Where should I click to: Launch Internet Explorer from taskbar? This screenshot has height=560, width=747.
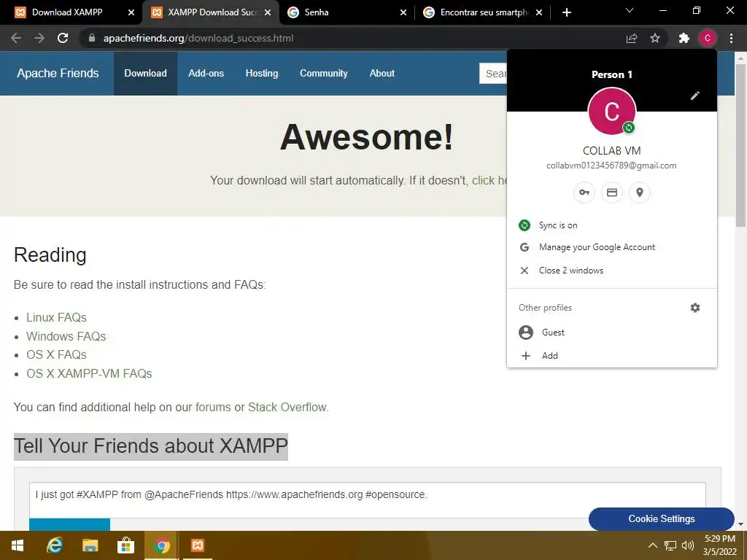[54, 545]
